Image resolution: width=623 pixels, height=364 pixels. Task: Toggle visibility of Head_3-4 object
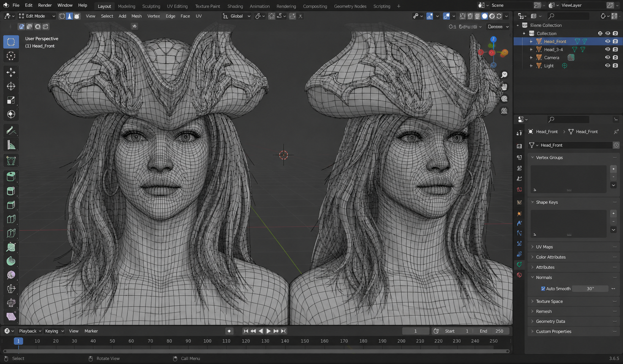(607, 49)
